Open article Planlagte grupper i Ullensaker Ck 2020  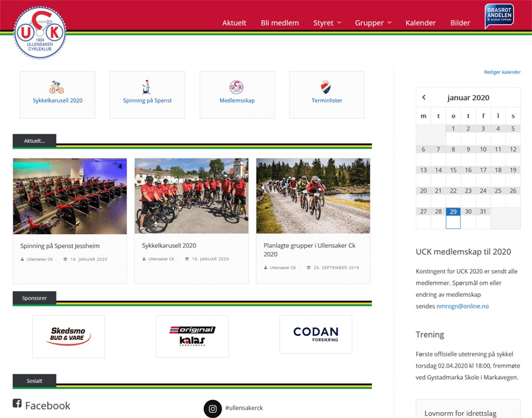pyautogui.click(x=309, y=249)
